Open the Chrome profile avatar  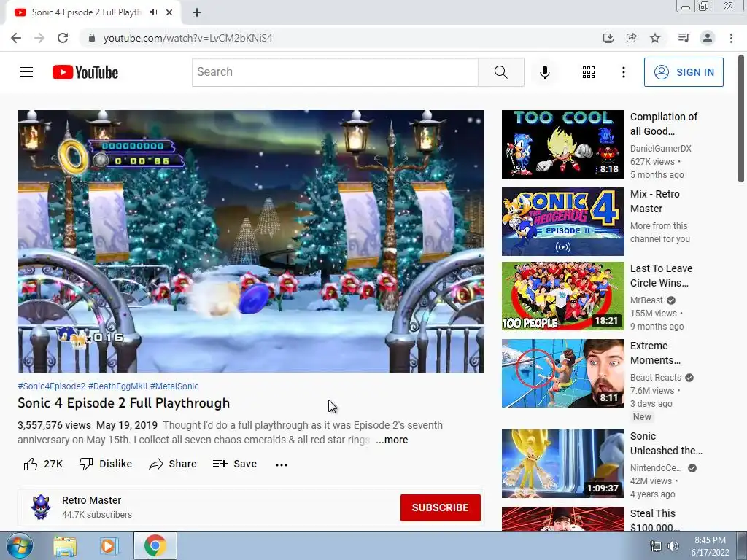708,38
